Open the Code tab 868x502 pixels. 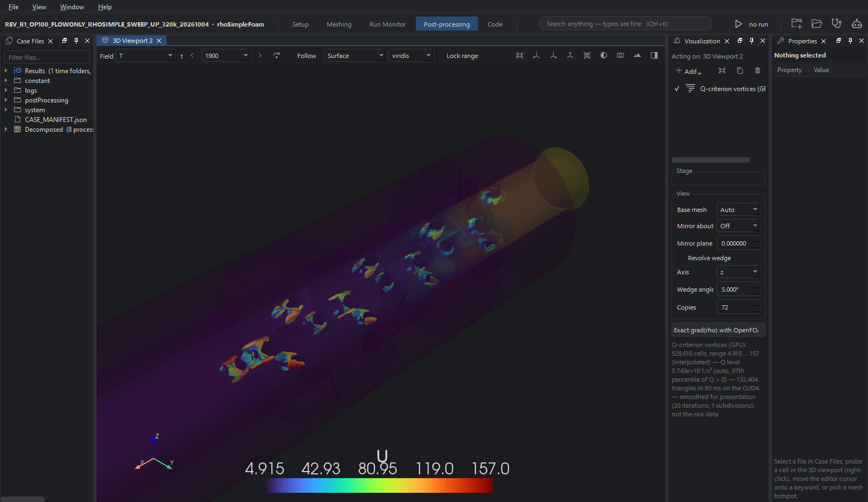pos(495,24)
